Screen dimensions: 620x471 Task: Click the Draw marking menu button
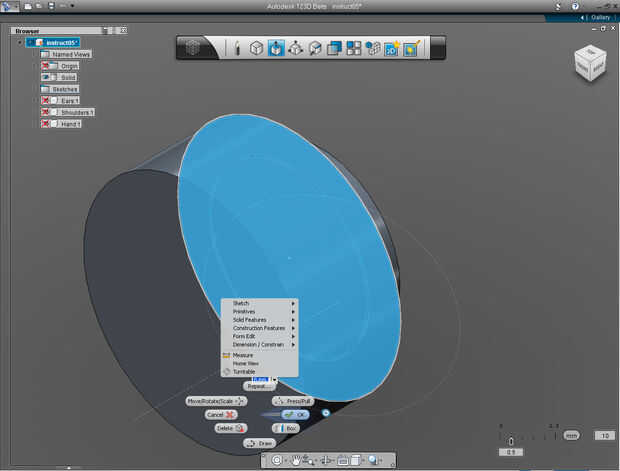pos(259,443)
